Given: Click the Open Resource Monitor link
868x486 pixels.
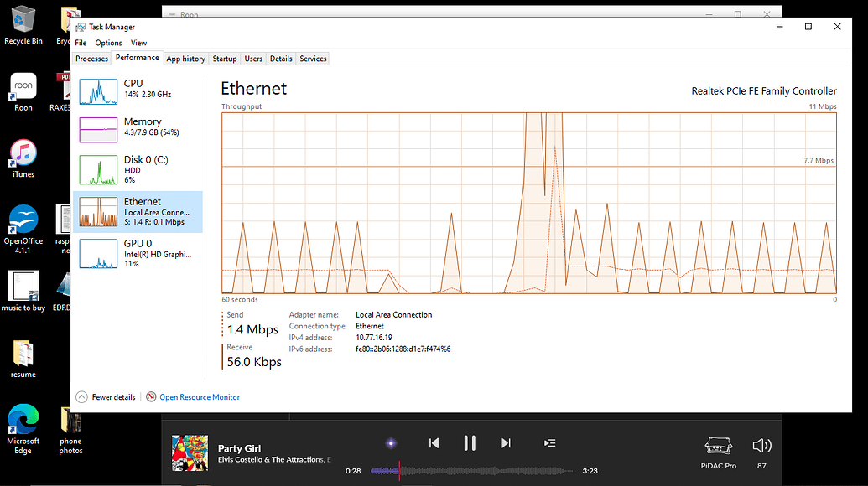Looking at the screenshot, I should coord(199,396).
